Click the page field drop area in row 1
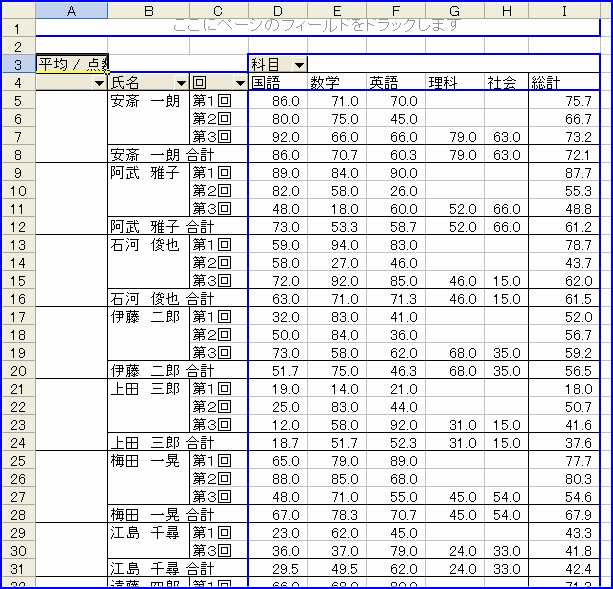Image resolution: width=613 pixels, height=589 pixels. [x=318, y=28]
